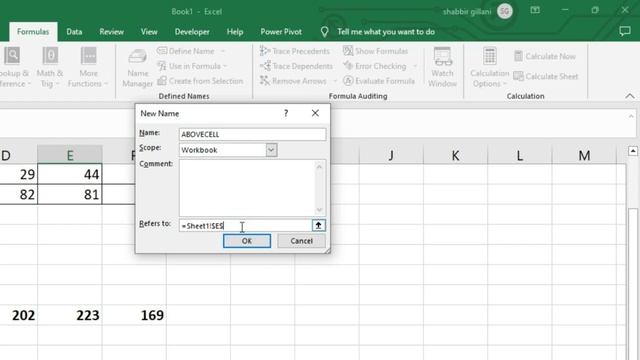Click the Name field containing ABOVECELL
640x360 pixels.
pos(252,134)
